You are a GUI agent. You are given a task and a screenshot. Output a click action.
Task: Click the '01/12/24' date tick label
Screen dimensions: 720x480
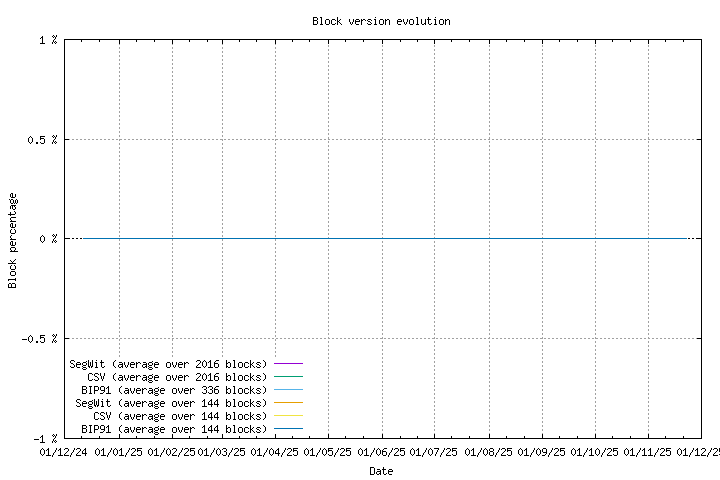[63, 453]
